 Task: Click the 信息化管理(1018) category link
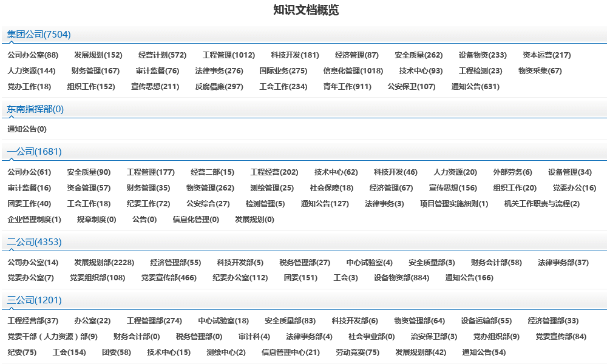click(353, 71)
